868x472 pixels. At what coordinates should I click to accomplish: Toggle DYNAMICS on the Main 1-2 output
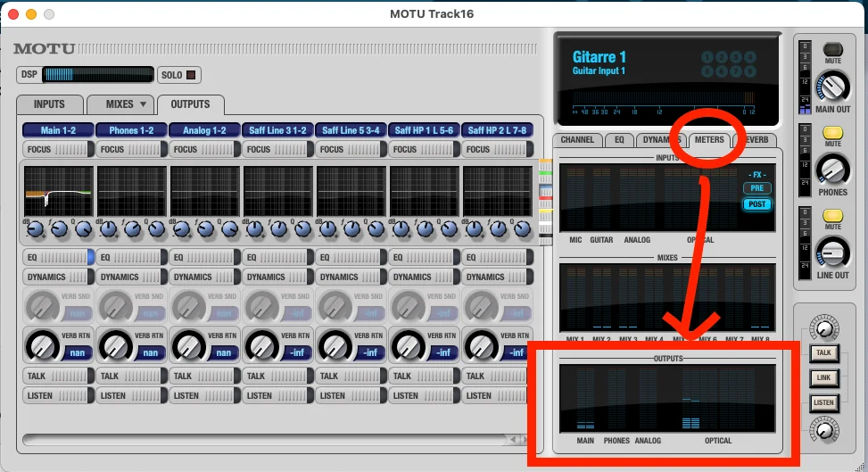pyautogui.click(x=58, y=277)
